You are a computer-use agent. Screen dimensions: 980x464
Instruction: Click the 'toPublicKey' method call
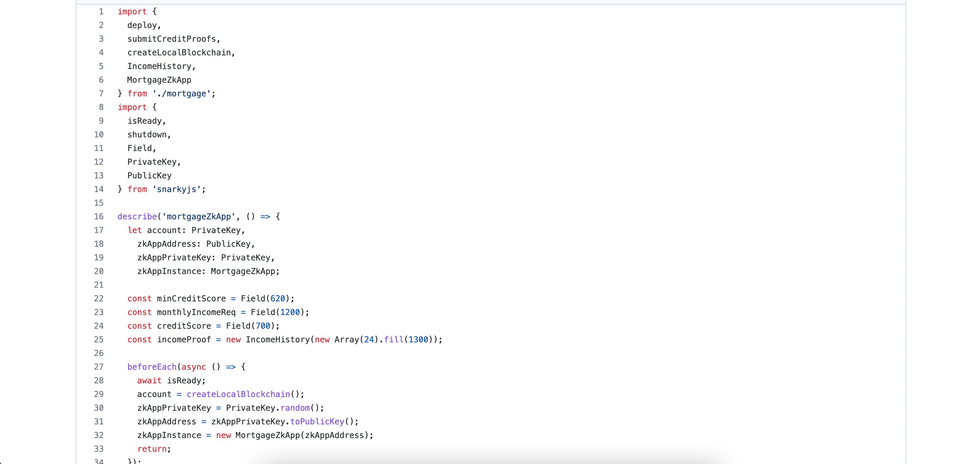point(317,421)
